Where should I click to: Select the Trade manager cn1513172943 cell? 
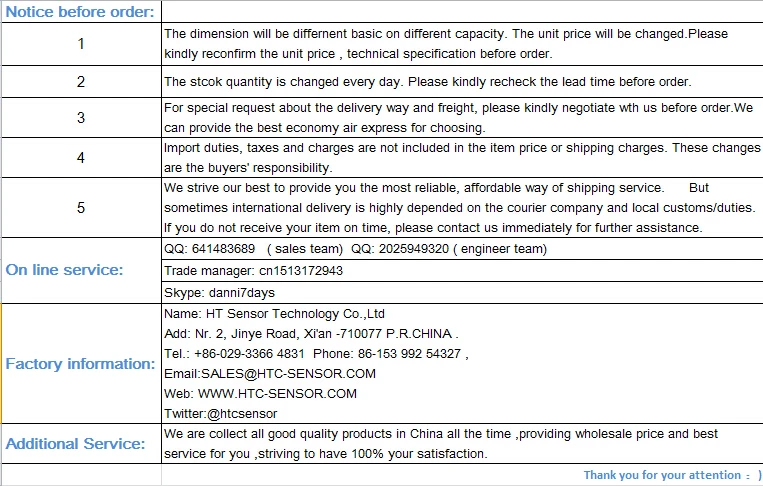(x=462, y=270)
